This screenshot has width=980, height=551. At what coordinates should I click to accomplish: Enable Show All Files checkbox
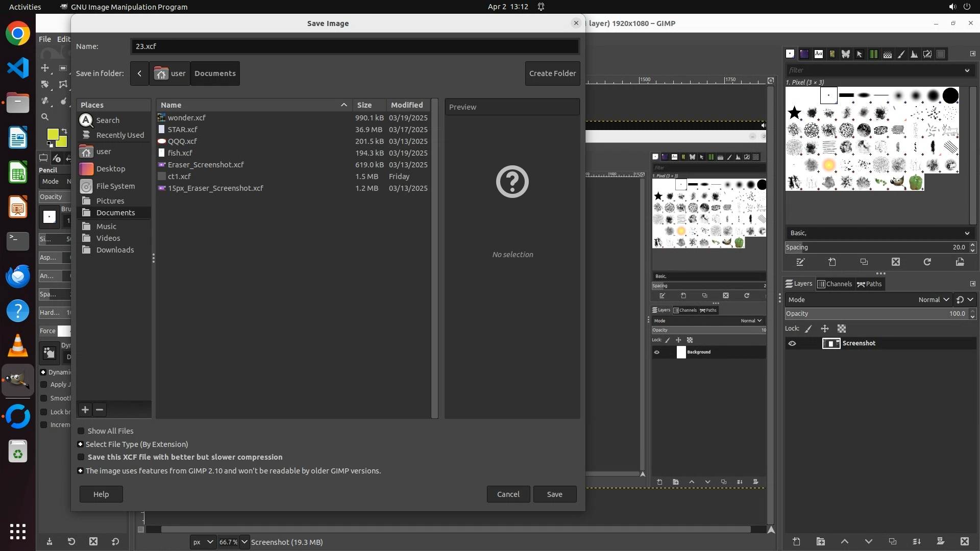point(81,431)
